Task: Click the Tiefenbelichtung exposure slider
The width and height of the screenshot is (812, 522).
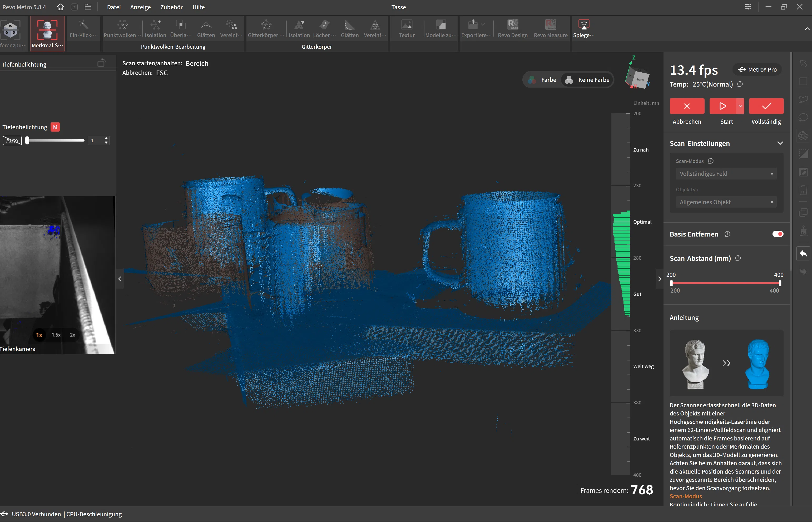Action: [55, 140]
